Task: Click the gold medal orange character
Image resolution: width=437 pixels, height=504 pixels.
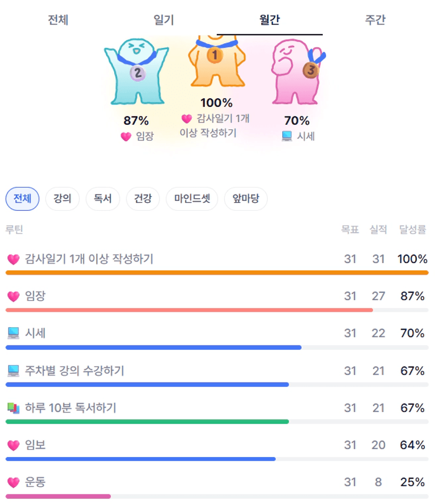Action: coord(216,61)
